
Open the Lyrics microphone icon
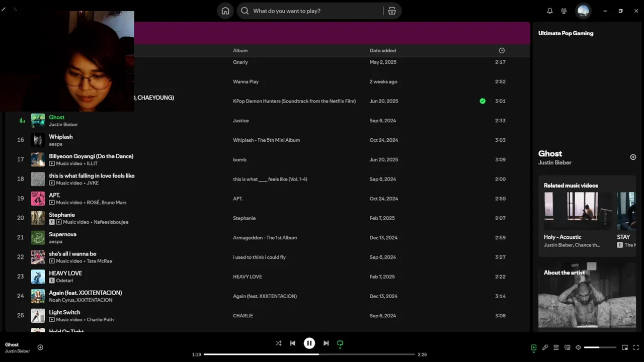click(545, 347)
